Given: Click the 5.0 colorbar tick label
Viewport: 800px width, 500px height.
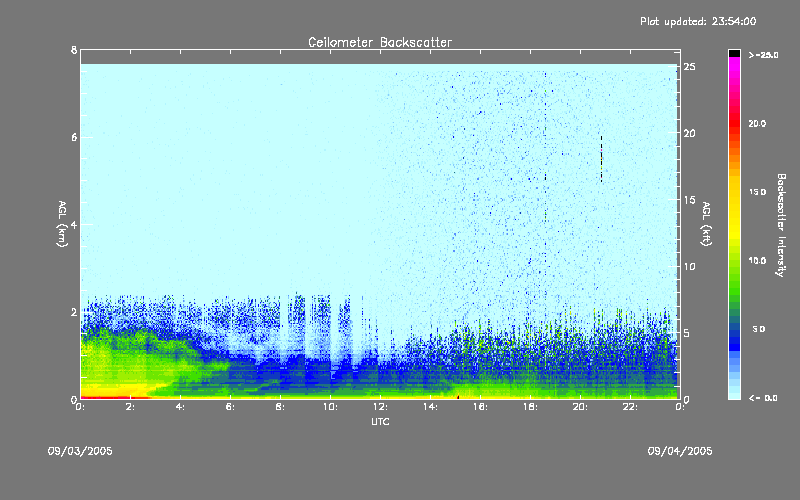Looking at the screenshot, I should [x=759, y=330].
